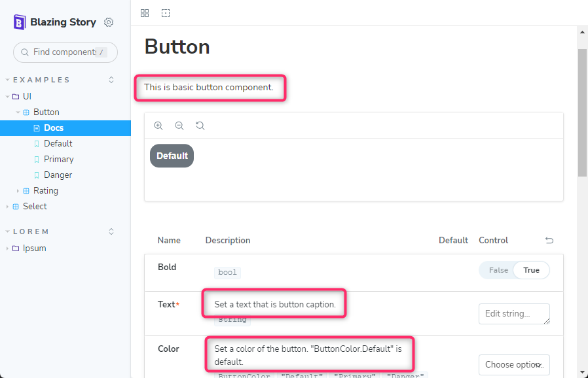The width and height of the screenshot is (588, 378).
Task: Open the Color Choose option dropdown
Action: (514, 364)
